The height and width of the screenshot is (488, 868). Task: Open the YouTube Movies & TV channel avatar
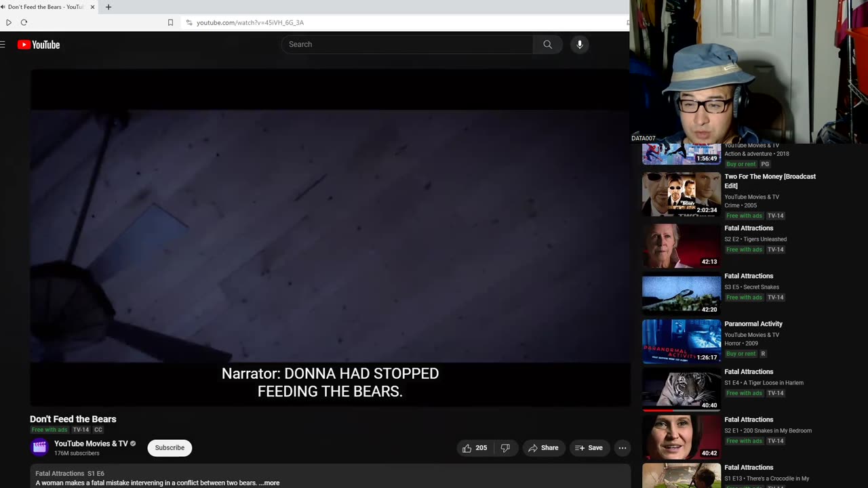(x=39, y=447)
